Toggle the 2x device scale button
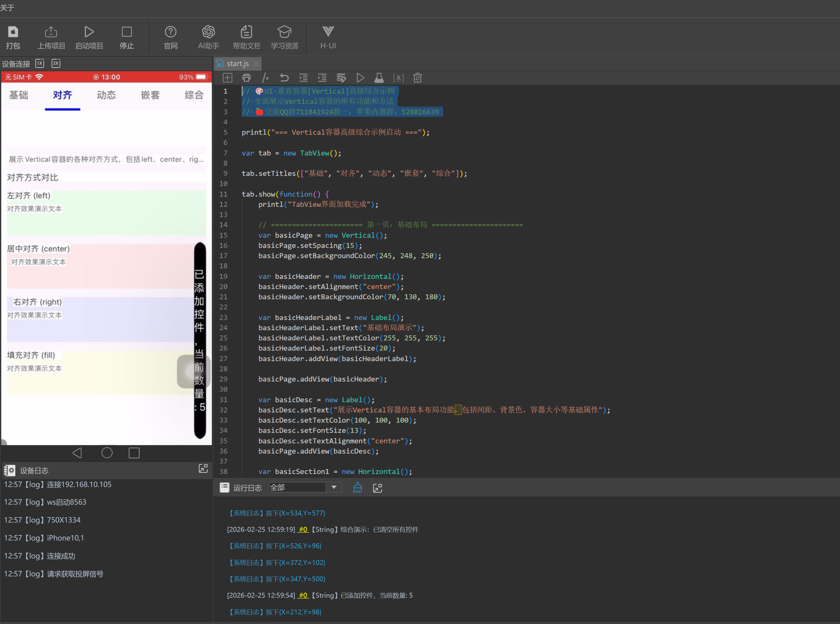Image resolution: width=840 pixels, height=624 pixels. coord(56,63)
